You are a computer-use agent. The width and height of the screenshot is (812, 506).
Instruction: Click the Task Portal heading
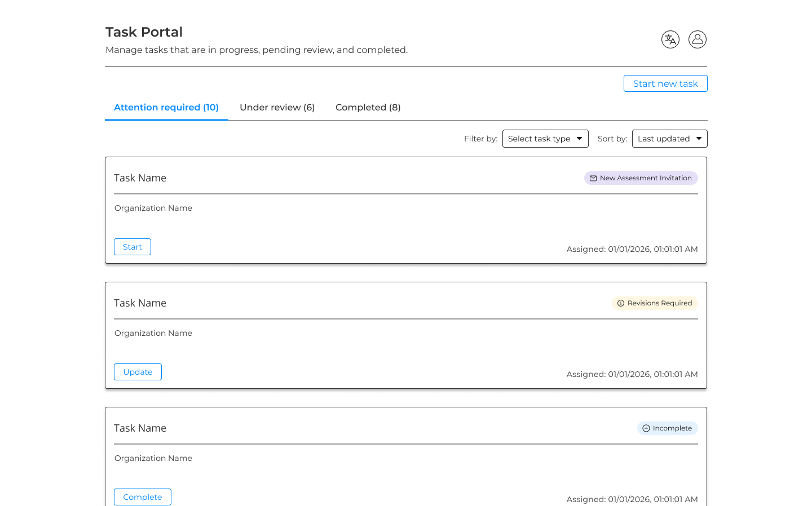(x=144, y=32)
